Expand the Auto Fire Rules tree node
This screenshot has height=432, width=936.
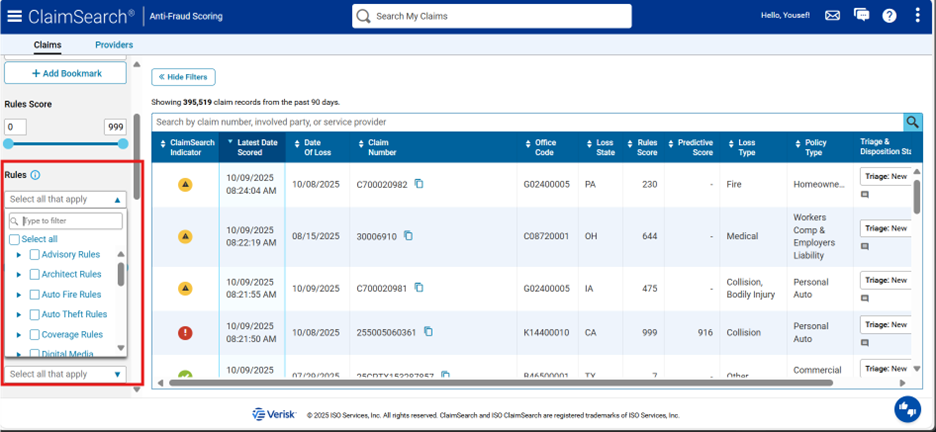coord(19,295)
